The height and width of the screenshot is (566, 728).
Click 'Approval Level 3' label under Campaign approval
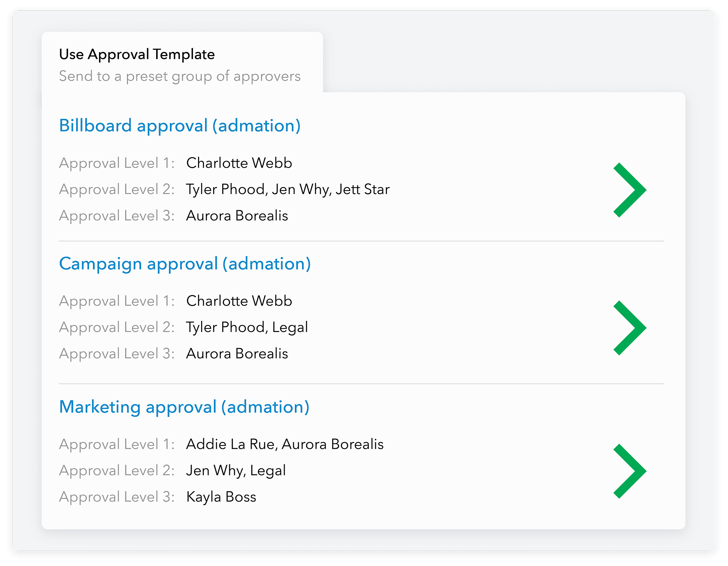pyautogui.click(x=117, y=353)
